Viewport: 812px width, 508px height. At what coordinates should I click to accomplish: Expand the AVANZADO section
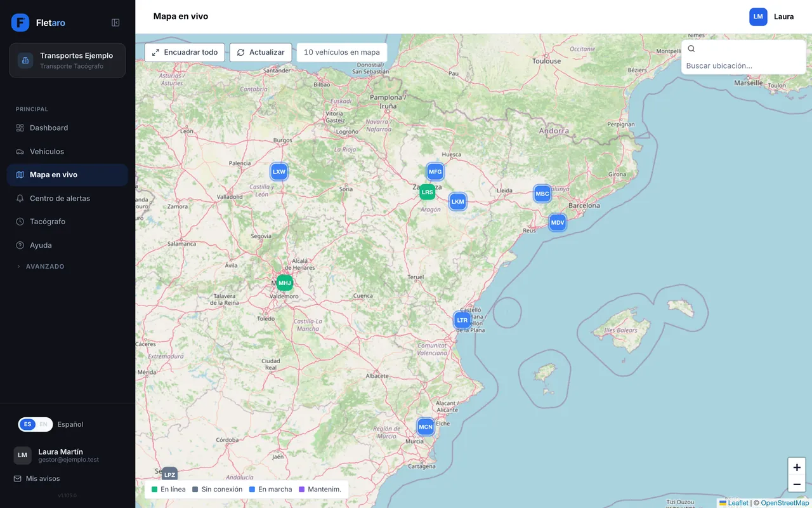(41, 267)
